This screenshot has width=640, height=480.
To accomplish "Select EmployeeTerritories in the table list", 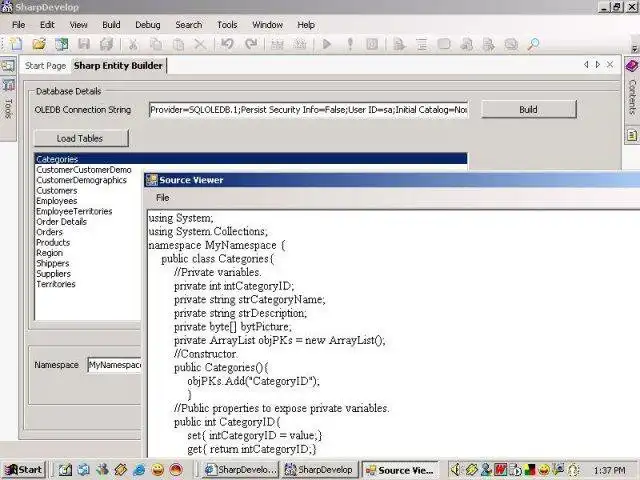I will coord(74,211).
